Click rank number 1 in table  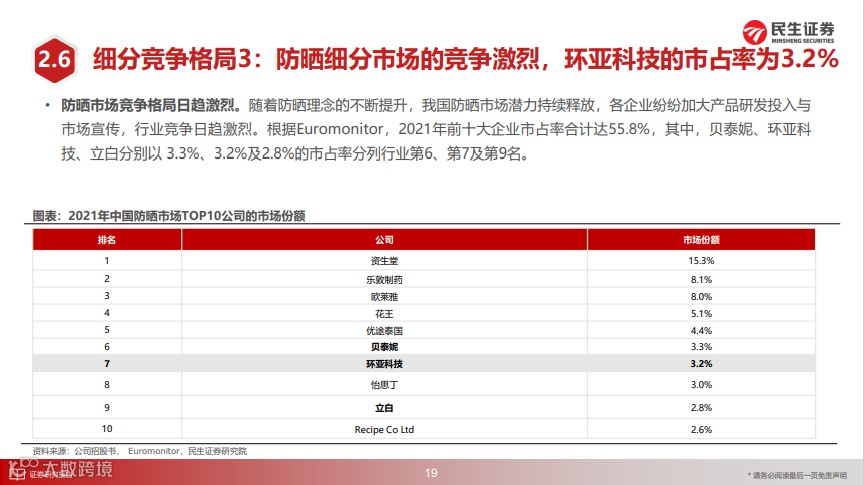click(x=107, y=261)
